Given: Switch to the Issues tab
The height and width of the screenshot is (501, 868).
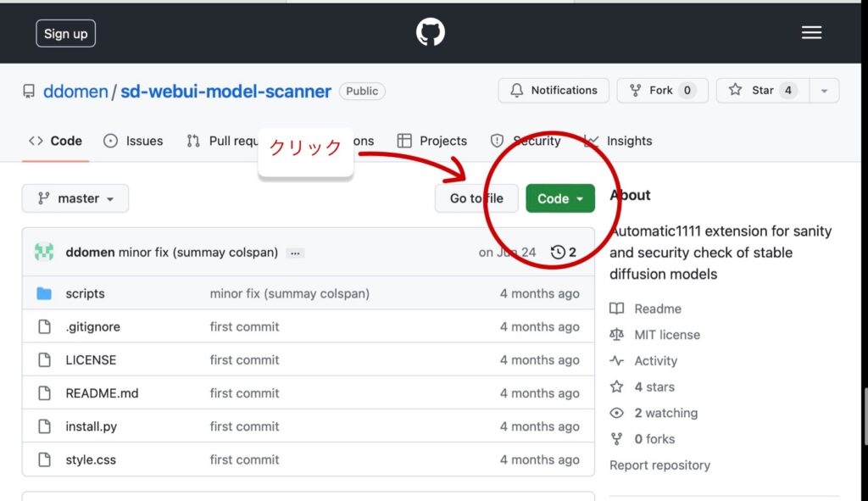Looking at the screenshot, I should click(x=133, y=142).
